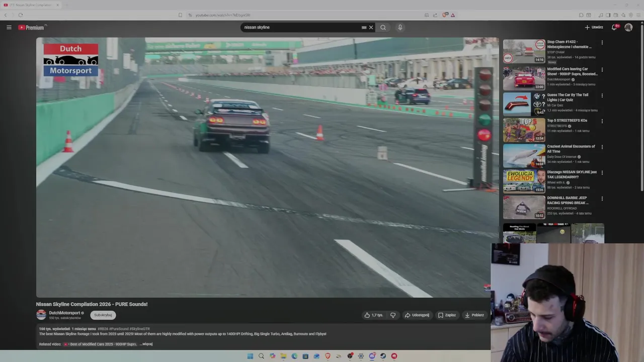Open a new browser tab plus button
The width and height of the screenshot is (644, 362).
click(x=67, y=5)
